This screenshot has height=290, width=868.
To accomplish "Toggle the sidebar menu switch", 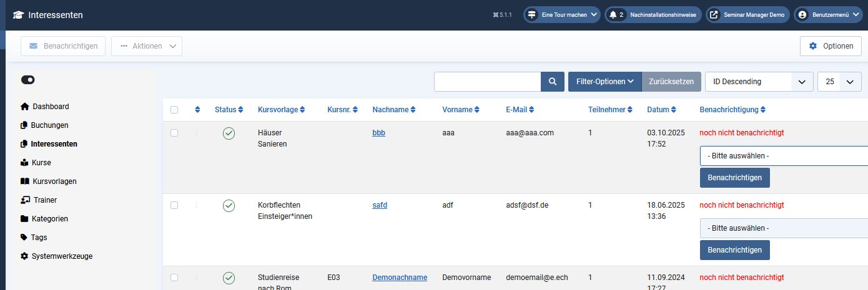I will click(x=28, y=80).
